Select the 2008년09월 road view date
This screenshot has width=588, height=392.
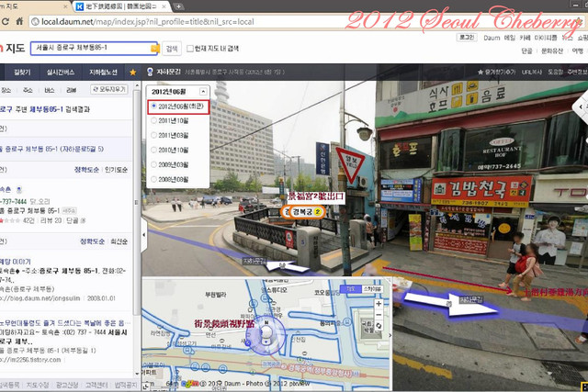169,179
